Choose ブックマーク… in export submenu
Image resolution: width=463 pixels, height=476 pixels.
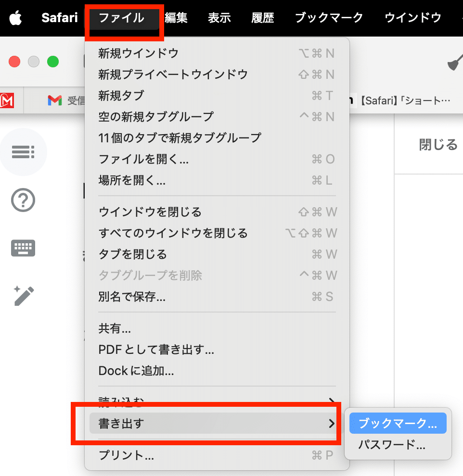(x=398, y=423)
